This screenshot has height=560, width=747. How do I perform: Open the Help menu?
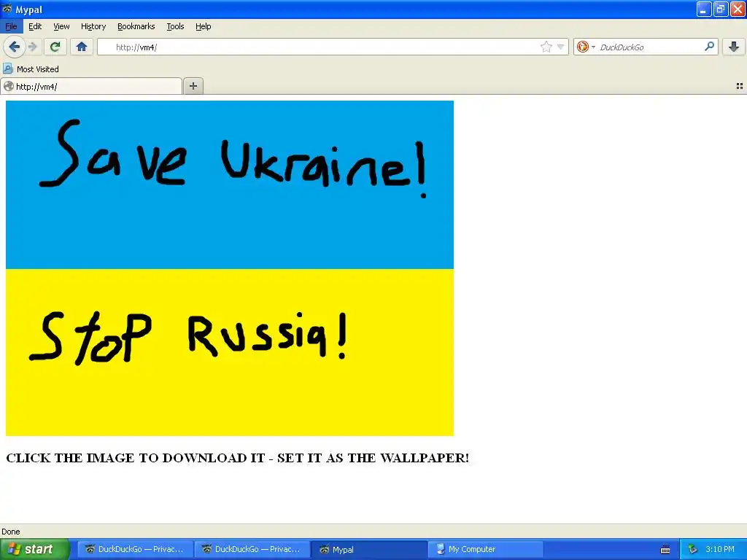204,26
